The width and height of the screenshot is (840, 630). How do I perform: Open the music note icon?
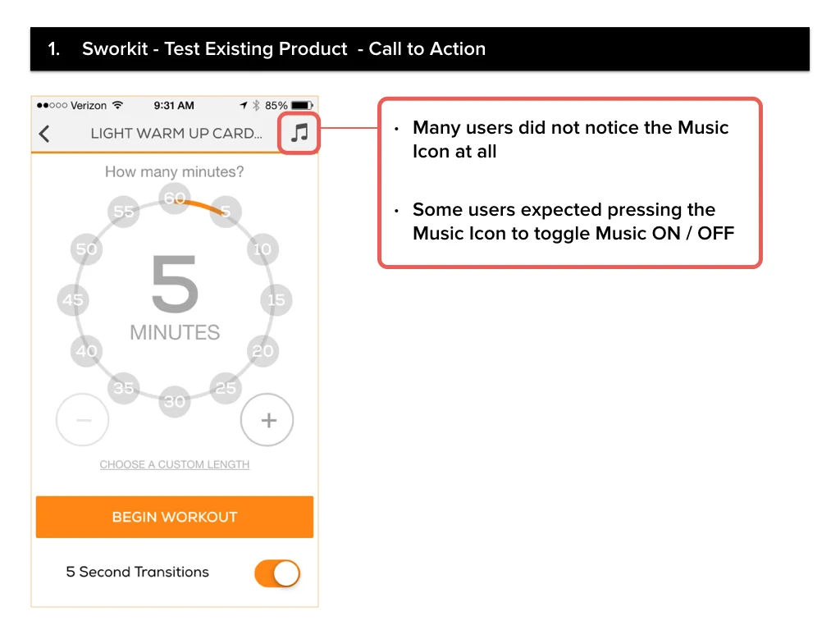[299, 132]
